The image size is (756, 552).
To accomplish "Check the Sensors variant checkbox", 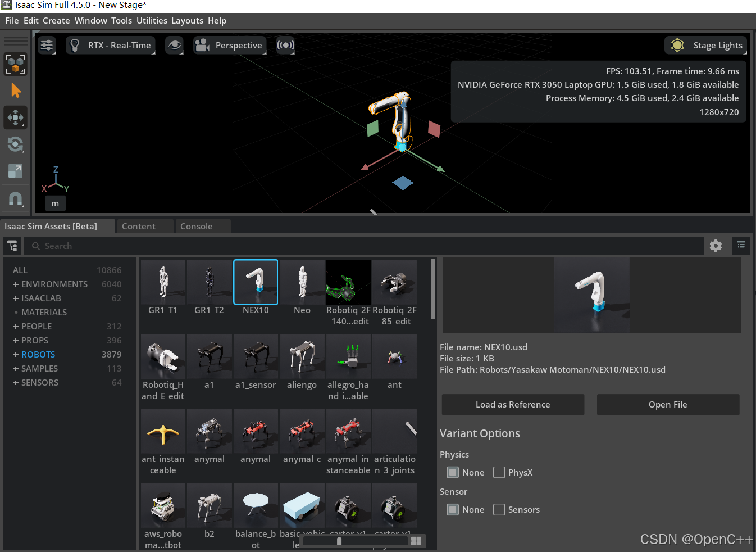I will (x=499, y=509).
